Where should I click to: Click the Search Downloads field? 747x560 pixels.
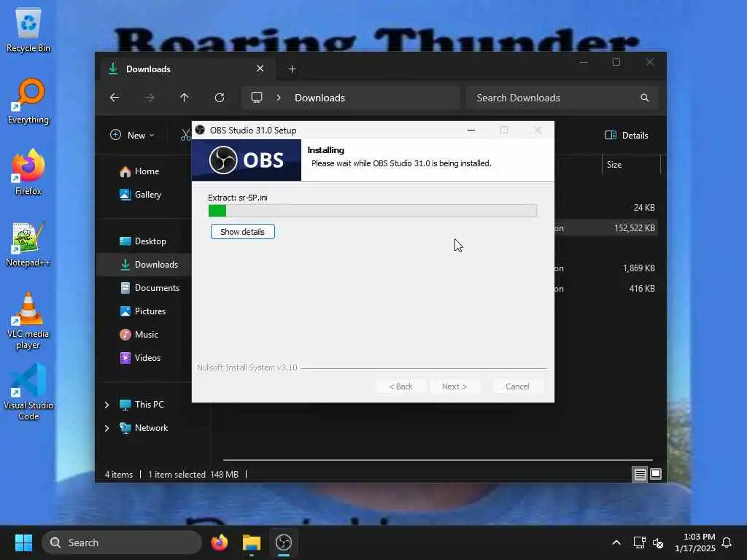point(562,98)
